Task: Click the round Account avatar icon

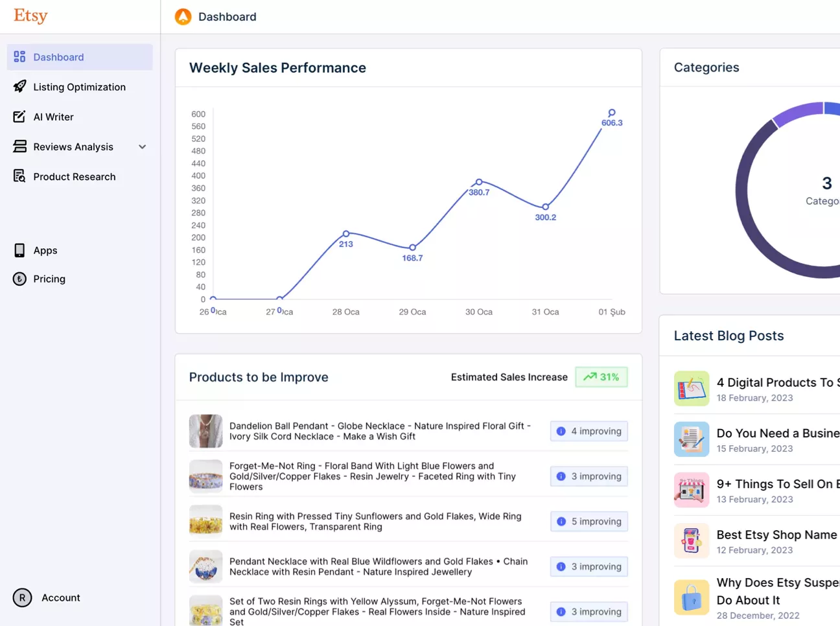Action: click(21, 597)
